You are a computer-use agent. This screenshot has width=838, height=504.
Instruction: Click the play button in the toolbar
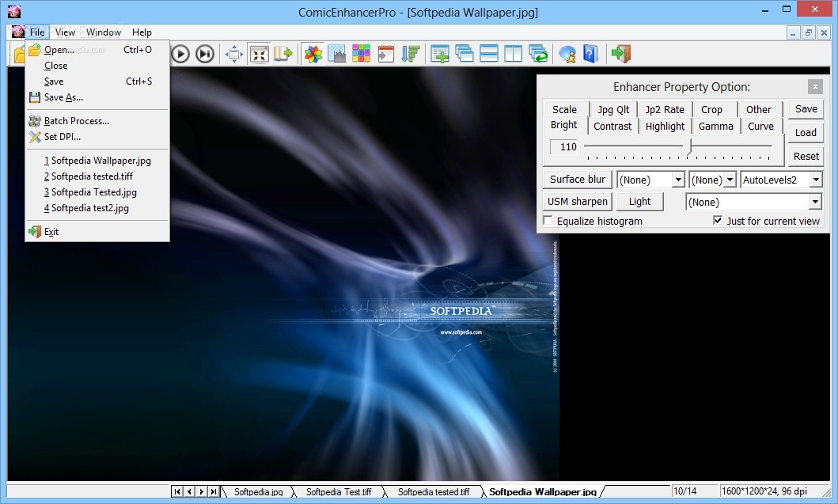point(180,54)
